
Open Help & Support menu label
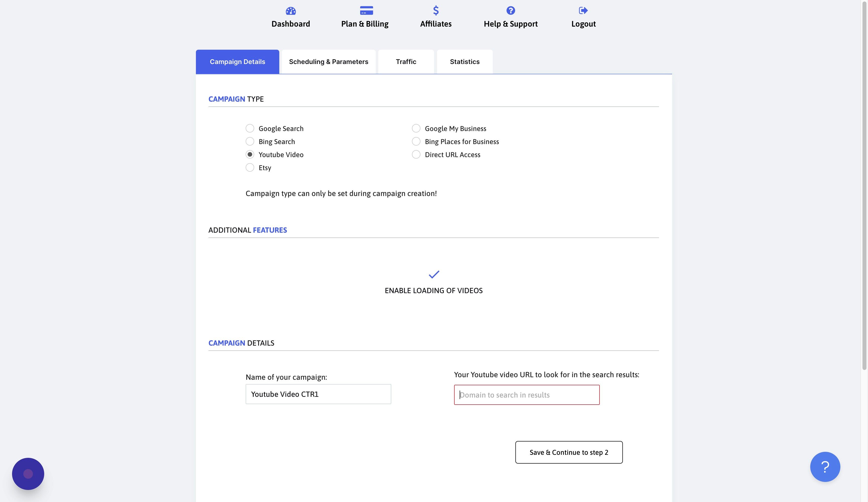[x=510, y=24]
